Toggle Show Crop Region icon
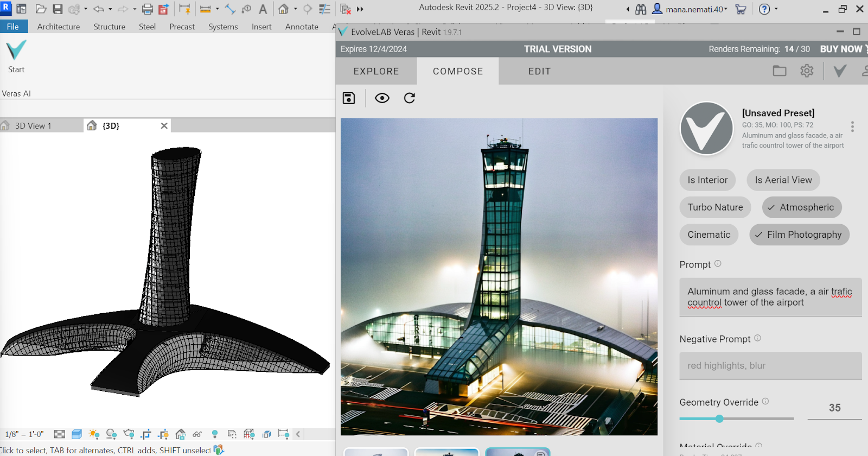The image size is (868, 456). pyautogui.click(x=163, y=434)
